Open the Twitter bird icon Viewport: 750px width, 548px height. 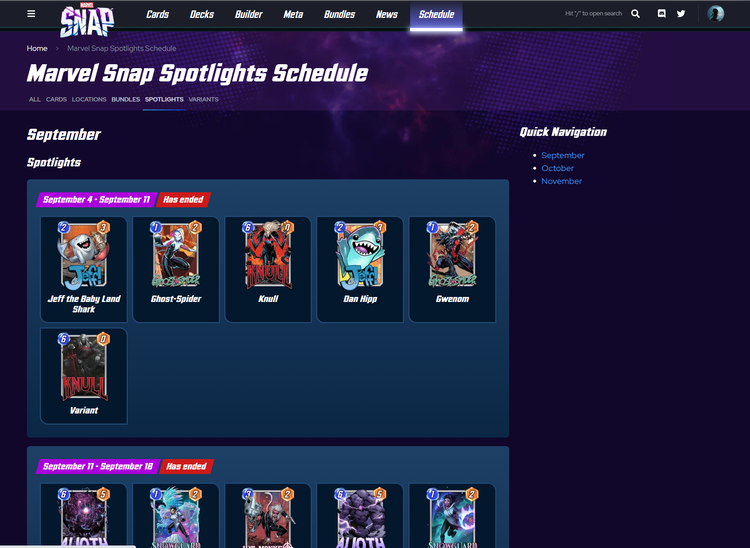coord(681,14)
